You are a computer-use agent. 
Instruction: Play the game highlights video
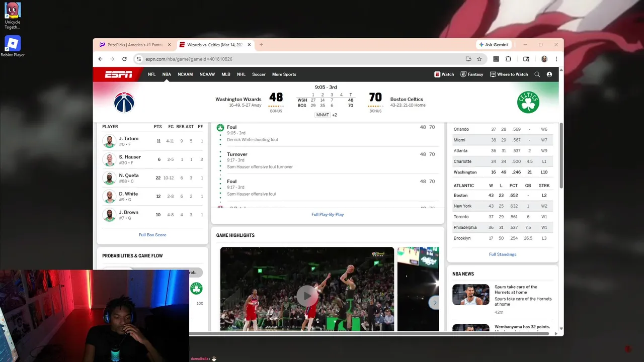307,296
